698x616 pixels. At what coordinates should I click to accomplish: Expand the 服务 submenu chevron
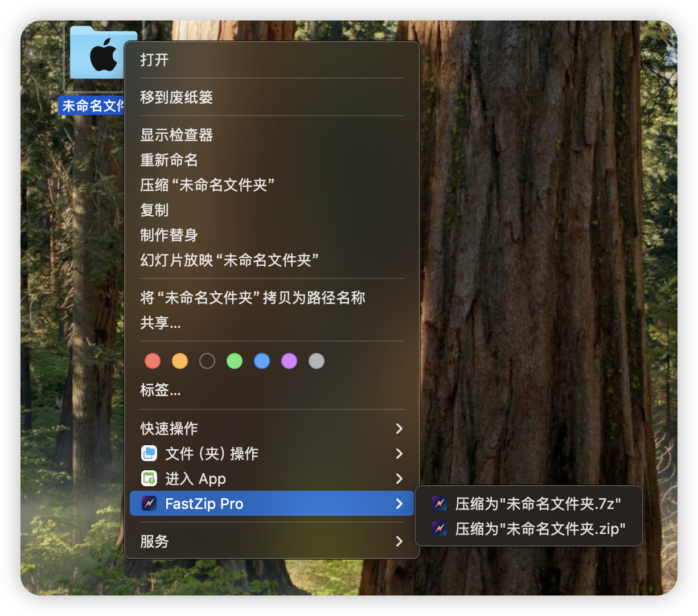399,541
